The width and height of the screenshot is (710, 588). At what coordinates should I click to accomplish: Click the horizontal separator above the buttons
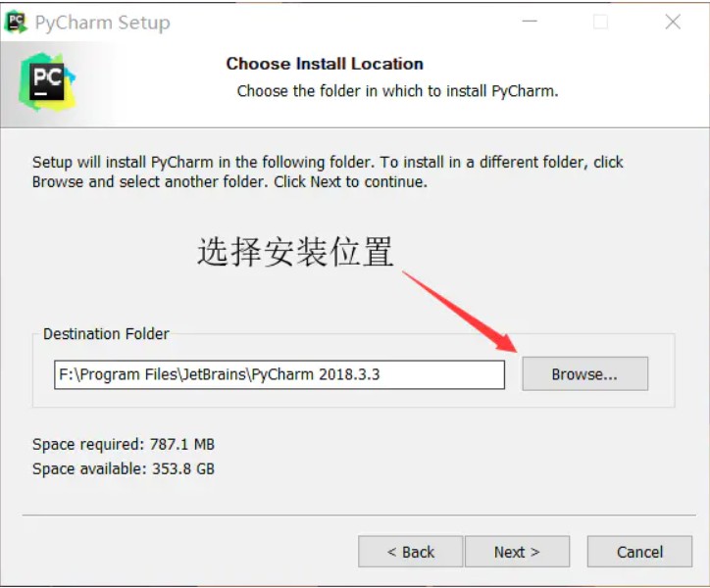pos(359,515)
